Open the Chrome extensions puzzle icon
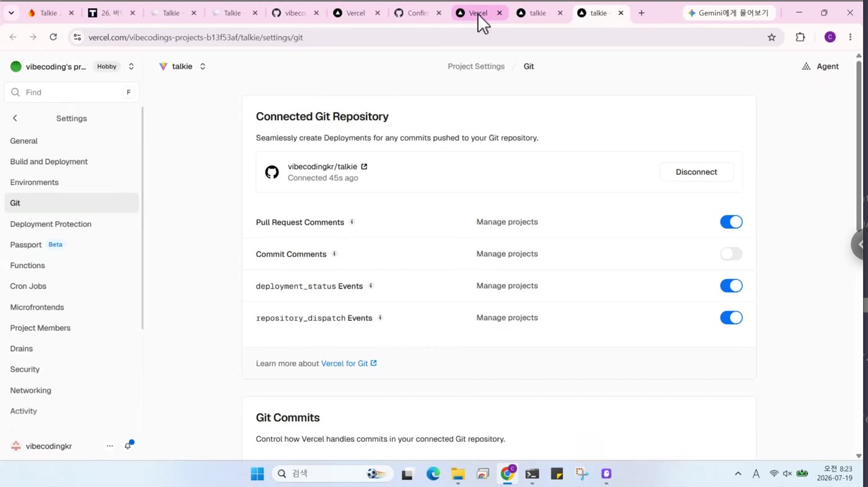The width and height of the screenshot is (868, 487). point(800,37)
